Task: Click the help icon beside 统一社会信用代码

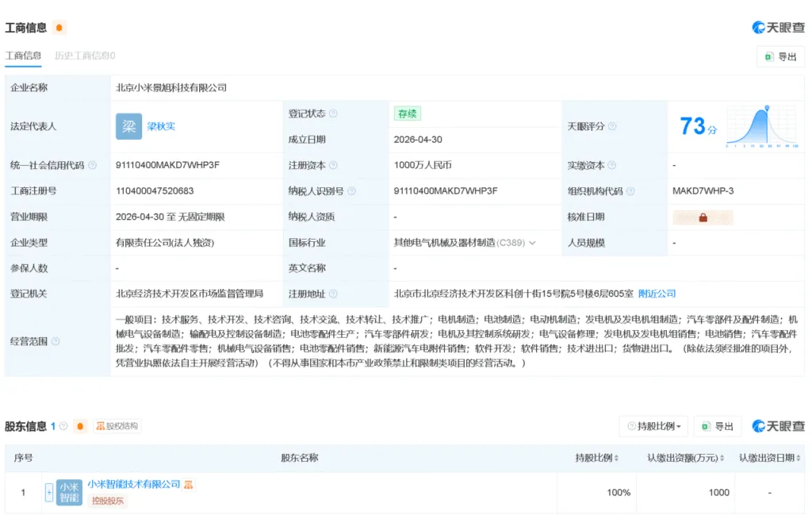Action: coord(92,165)
